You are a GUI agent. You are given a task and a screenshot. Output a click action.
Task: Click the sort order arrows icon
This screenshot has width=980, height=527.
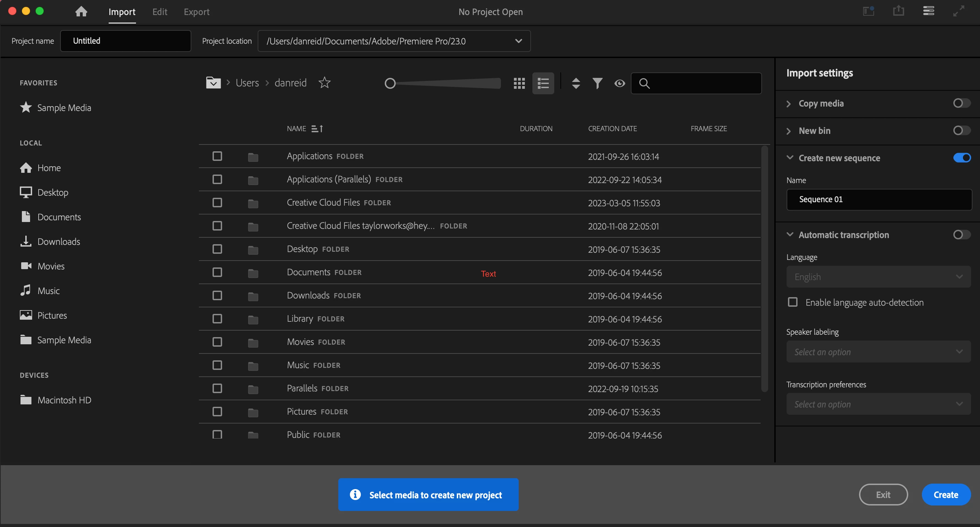click(576, 83)
